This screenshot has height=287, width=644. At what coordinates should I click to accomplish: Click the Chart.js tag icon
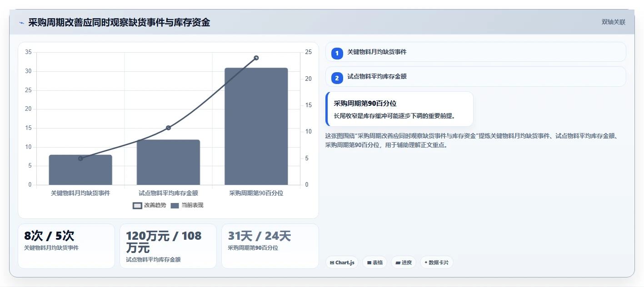tap(332, 263)
